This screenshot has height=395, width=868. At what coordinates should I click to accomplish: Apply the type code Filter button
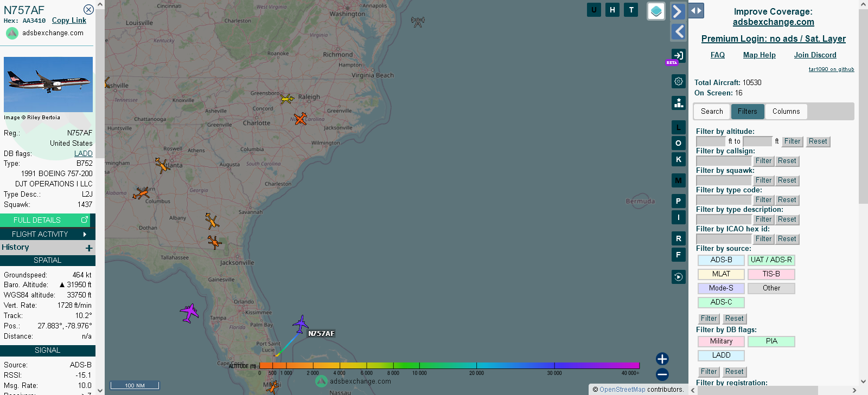click(x=763, y=200)
